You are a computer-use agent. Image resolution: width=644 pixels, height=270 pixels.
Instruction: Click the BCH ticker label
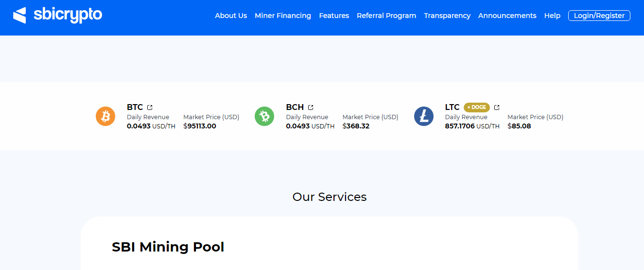[295, 108]
